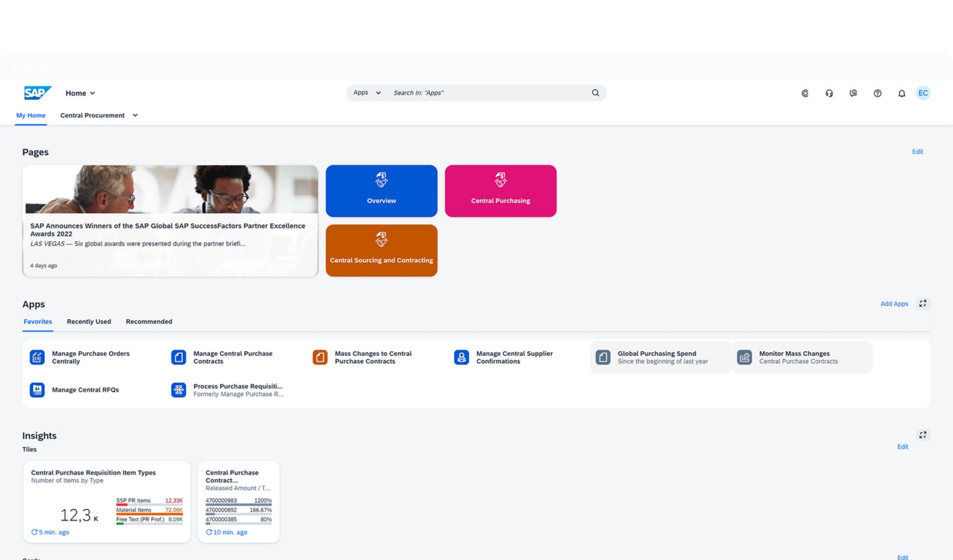Open the help question-mark icon
The width and height of the screenshot is (953, 560).
tap(877, 93)
